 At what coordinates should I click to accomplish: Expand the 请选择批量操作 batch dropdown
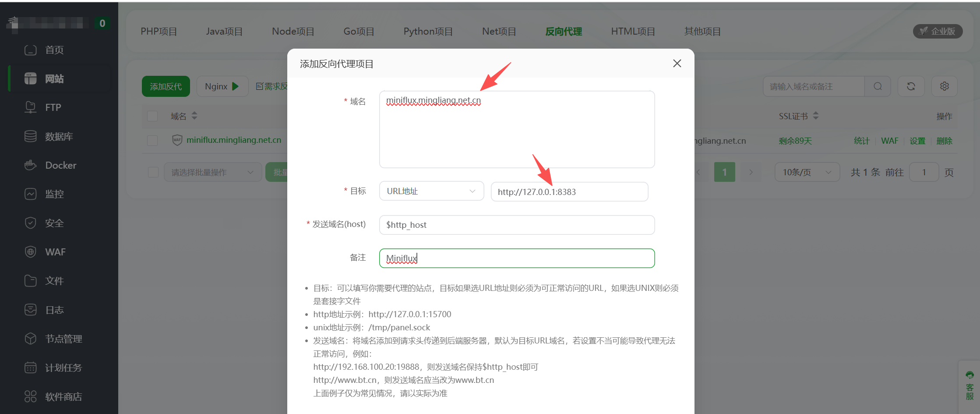click(212, 172)
